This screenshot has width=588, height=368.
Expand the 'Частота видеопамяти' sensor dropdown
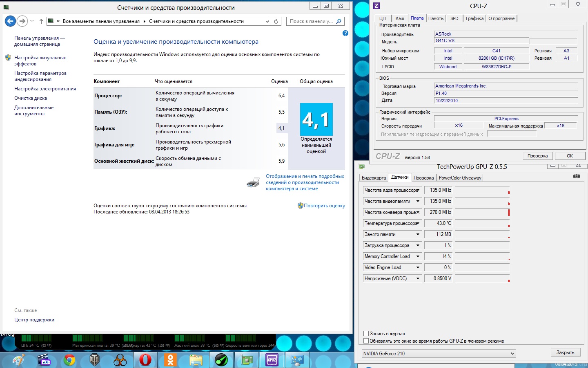tap(418, 201)
